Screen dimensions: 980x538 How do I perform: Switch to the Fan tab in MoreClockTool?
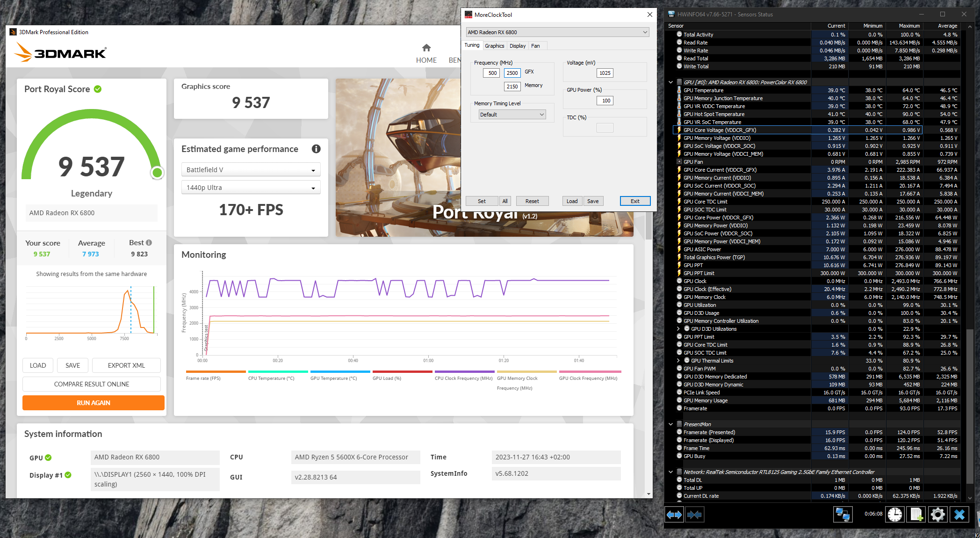(x=535, y=46)
